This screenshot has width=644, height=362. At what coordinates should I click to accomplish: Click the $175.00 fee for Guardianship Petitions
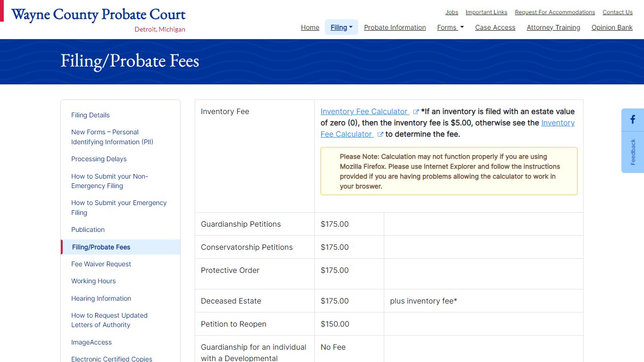[x=335, y=224]
